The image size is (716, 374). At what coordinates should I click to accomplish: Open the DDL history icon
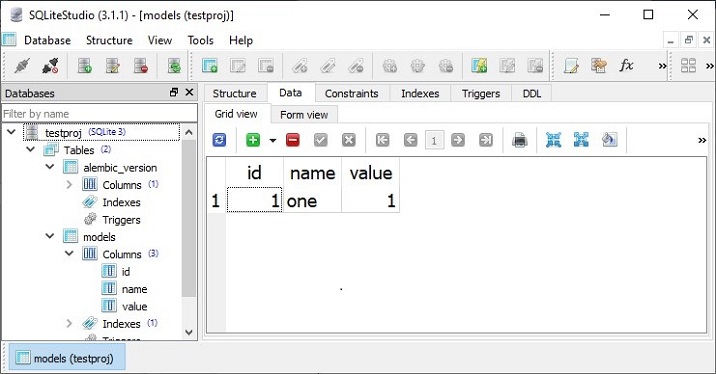click(x=599, y=66)
